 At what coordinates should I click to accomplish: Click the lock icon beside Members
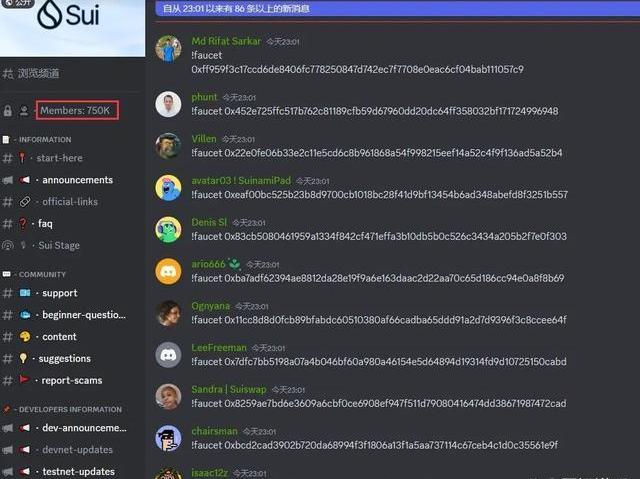pos(8,111)
